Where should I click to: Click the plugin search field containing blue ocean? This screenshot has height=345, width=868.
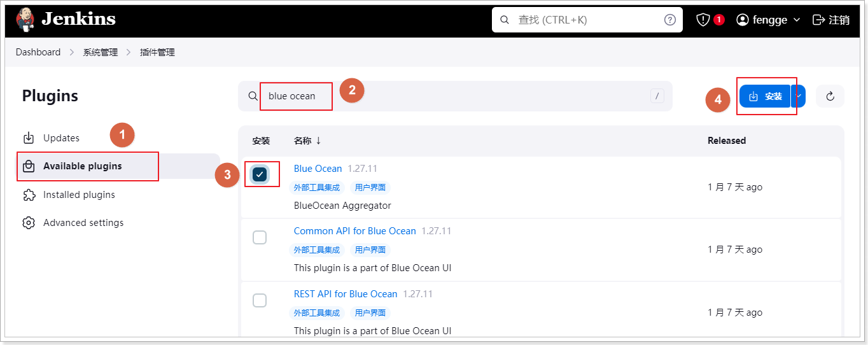(455, 96)
